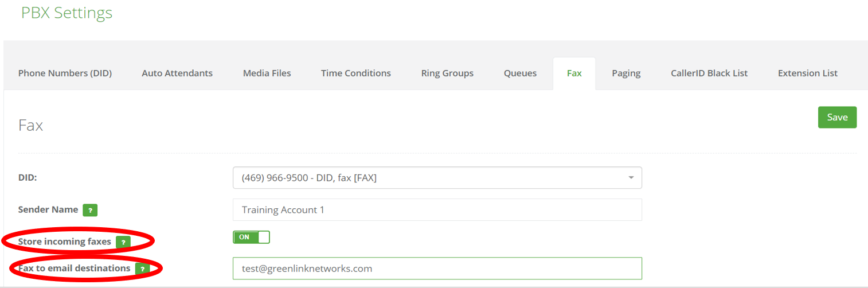Focus the Fax to email destinations field
The width and height of the screenshot is (868, 288).
click(x=437, y=268)
